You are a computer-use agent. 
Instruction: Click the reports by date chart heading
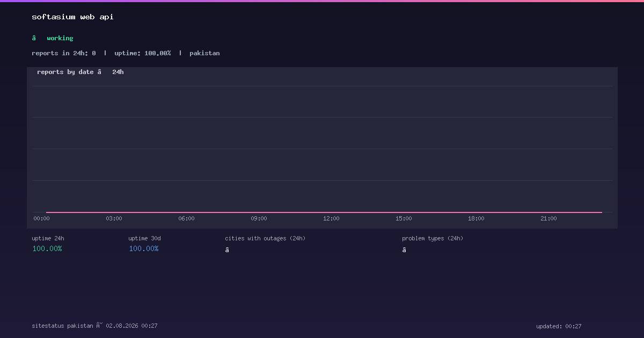pyautogui.click(x=80, y=72)
